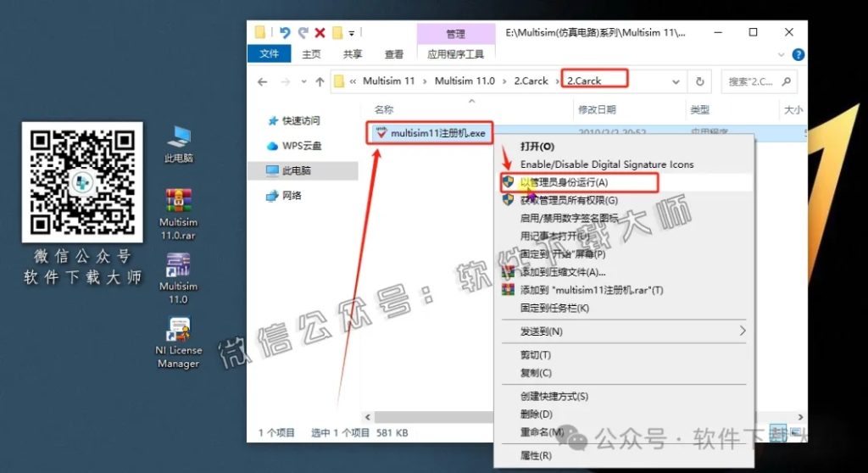Select the 管理 contextual tab
This screenshot has width=868, height=473.
455,34
